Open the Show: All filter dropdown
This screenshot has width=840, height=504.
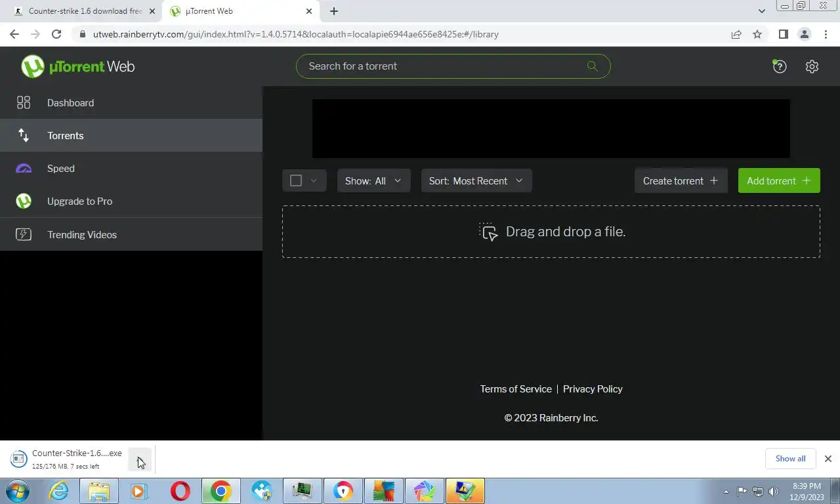coord(373,180)
